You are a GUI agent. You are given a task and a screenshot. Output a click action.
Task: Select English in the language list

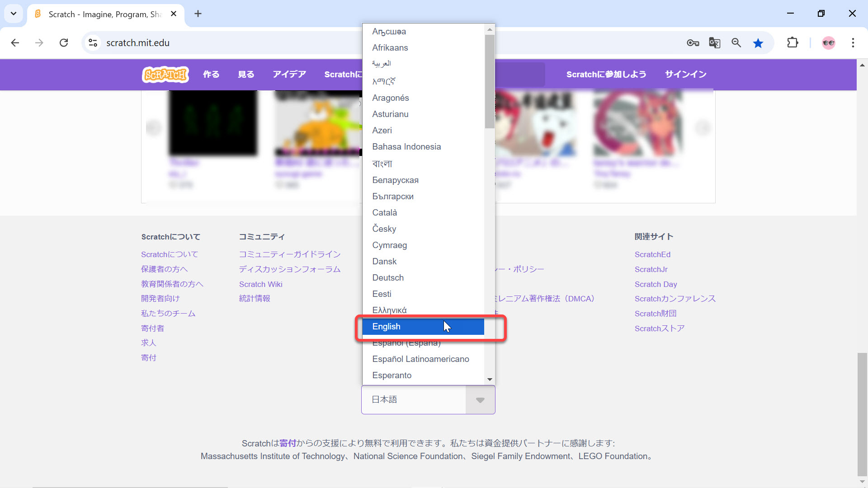[x=423, y=327]
